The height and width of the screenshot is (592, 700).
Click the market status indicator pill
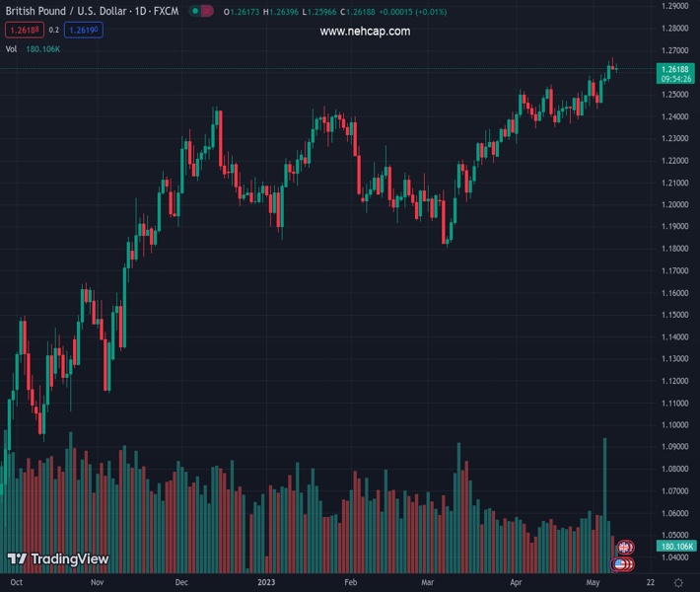coord(201,12)
